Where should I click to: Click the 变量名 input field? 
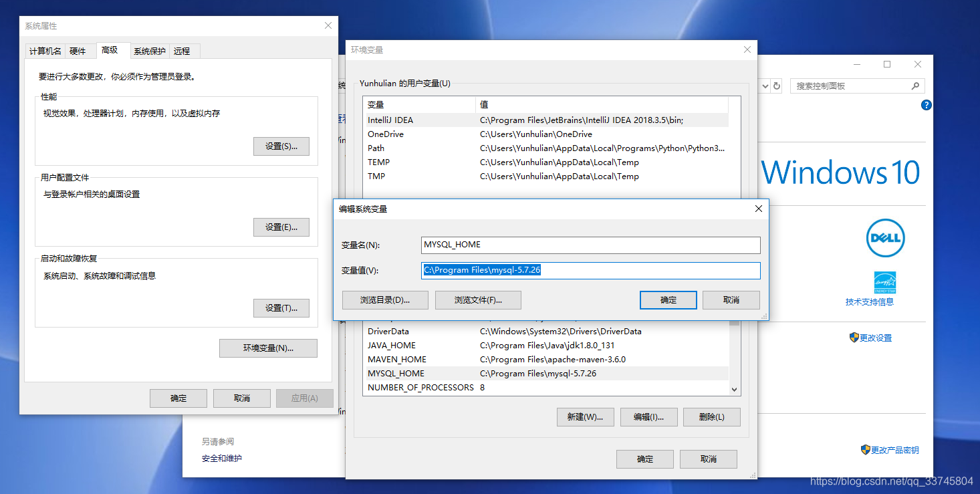tap(591, 245)
